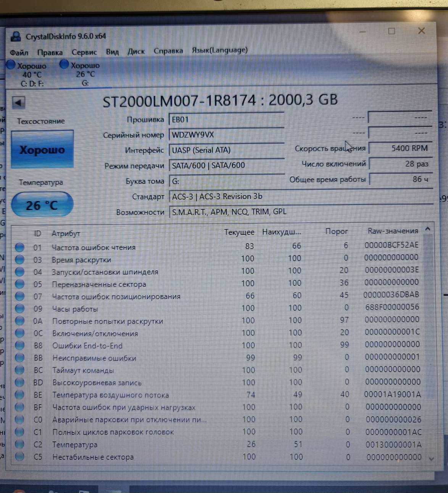Image resolution: width=448 pixels, height=493 pixels.
Task: Open the Вид menu
Action: (x=112, y=51)
